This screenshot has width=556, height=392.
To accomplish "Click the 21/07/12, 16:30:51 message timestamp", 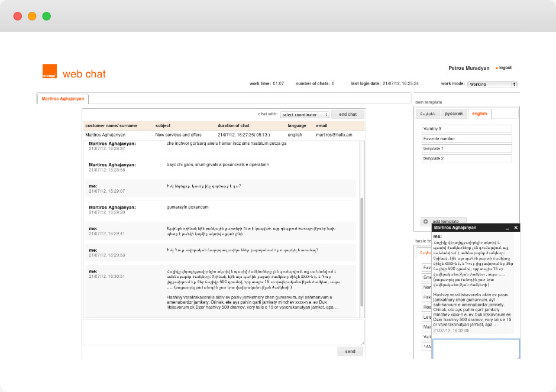I will [x=106, y=276].
